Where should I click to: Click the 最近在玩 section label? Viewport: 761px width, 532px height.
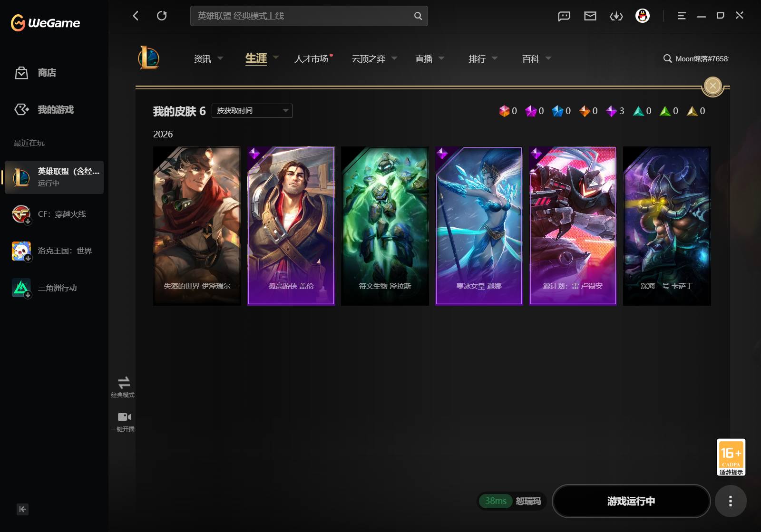pyautogui.click(x=29, y=143)
